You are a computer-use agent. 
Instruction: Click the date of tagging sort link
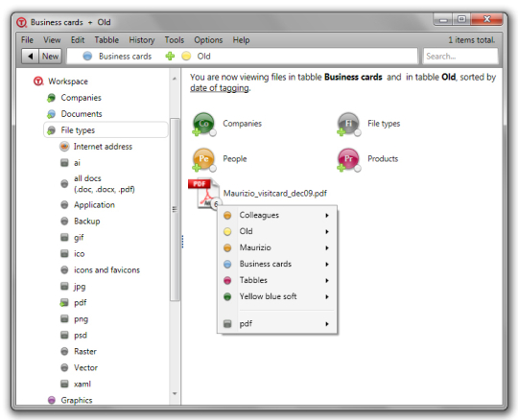coord(220,88)
